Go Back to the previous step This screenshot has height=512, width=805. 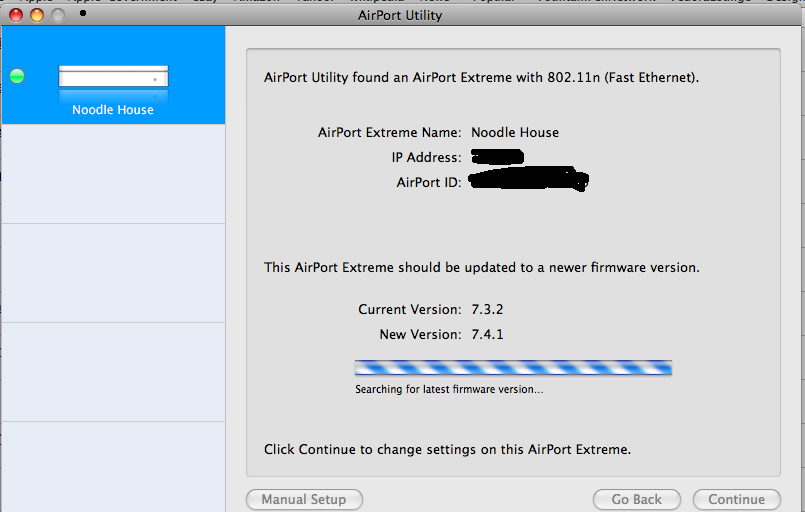click(637, 499)
